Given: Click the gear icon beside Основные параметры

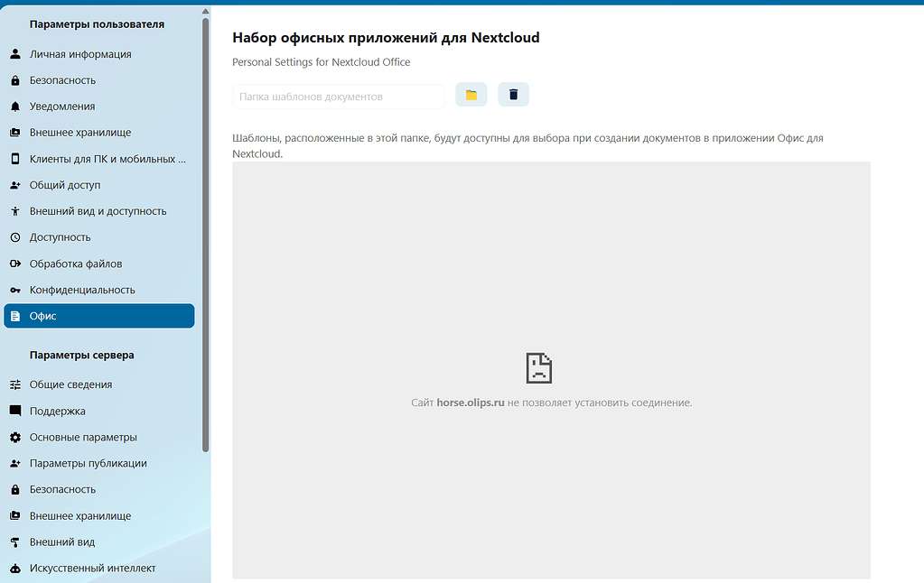Looking at the screenshot, I should (x=15, y=437).
